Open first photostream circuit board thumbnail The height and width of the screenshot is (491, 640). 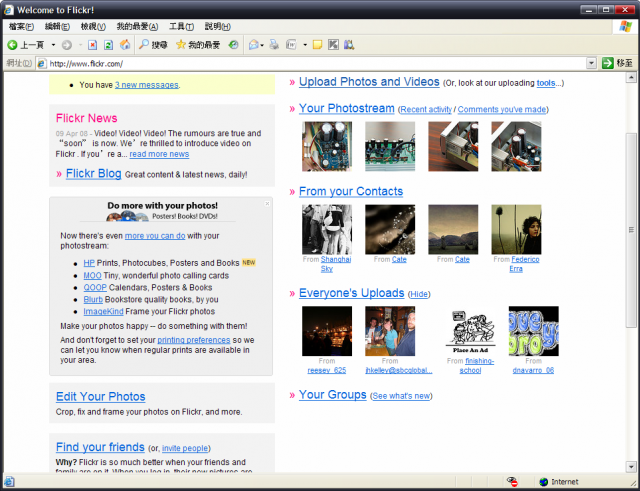coord(327,146)
